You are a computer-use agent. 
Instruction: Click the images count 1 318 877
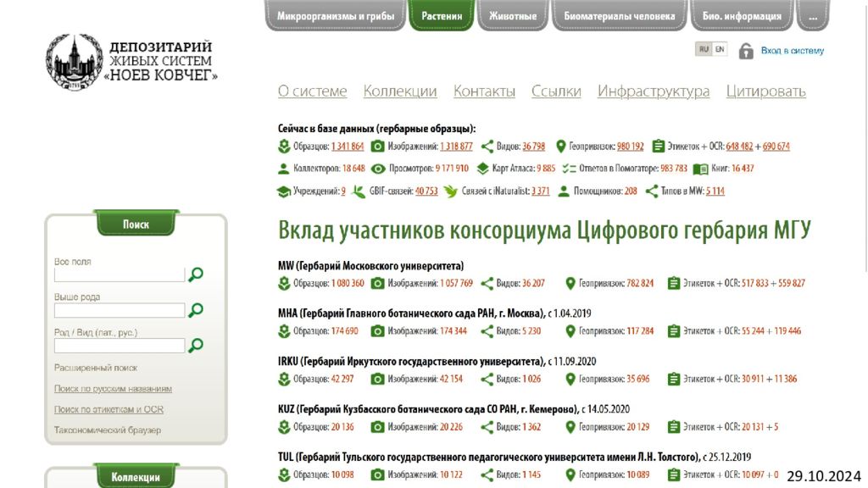tap(456, 147)
